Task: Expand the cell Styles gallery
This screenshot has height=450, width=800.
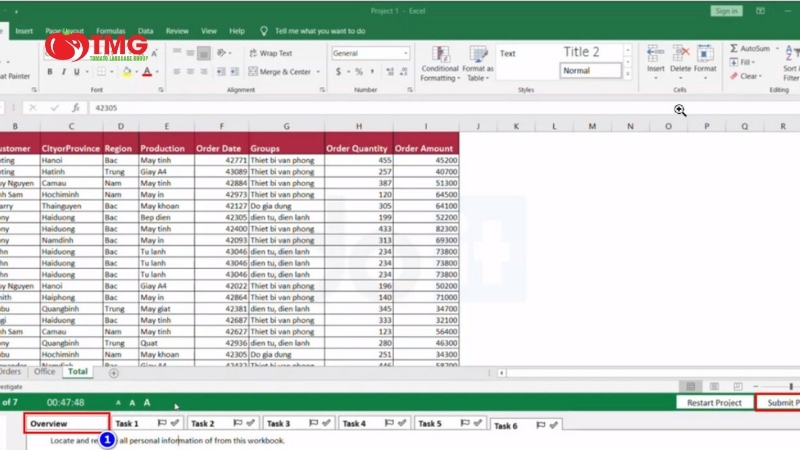Action: point(628,74)
